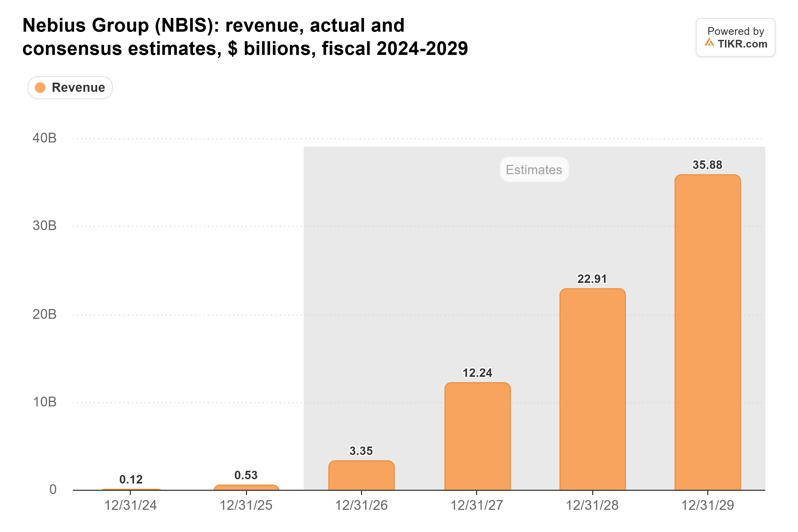Click the 12/31/27 axis label
This screenshot has height=532, width=798.
coord(477,506)
